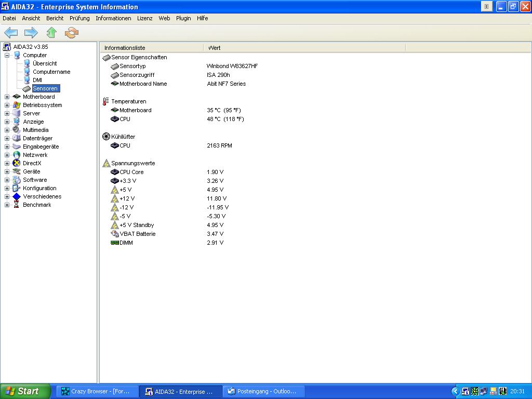The height and width of the screenshot is (399, 532).
Task: Go up one level with green arrow
Action: pos(51,33)
